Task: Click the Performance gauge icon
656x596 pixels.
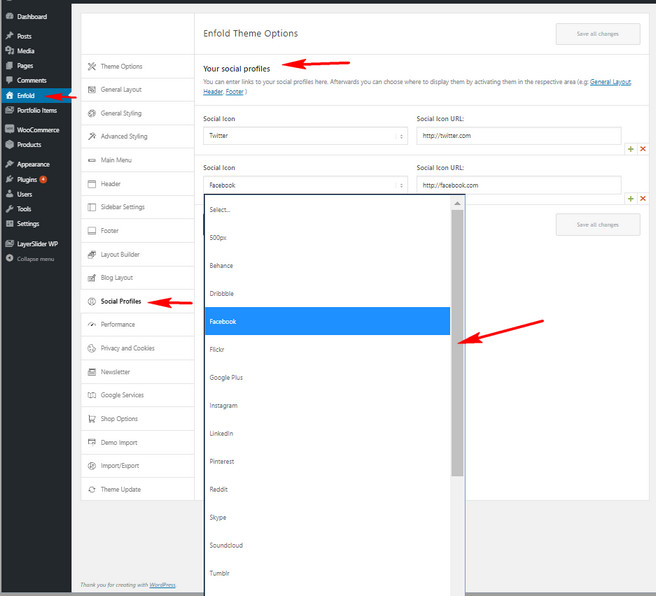Action: [x=92, y=324]
